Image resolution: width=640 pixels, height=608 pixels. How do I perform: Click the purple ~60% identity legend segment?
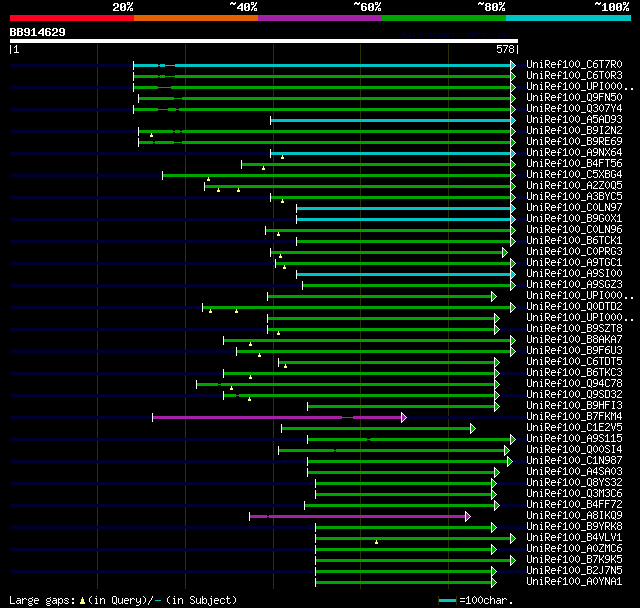pos(320,18)
